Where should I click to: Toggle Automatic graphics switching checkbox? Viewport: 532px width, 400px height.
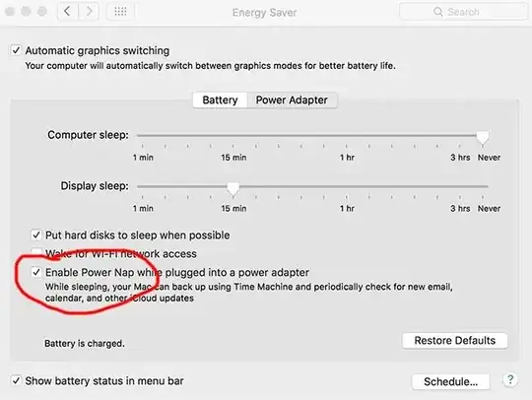coord(16,50)
